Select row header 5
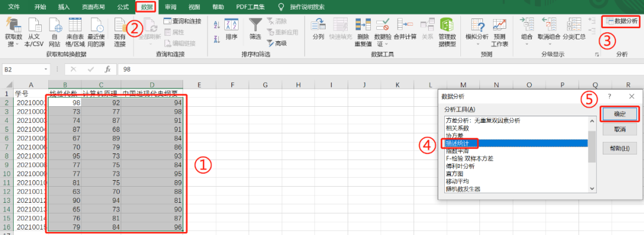Viewport: 644px width, 235px height. [x=7, y=129]
